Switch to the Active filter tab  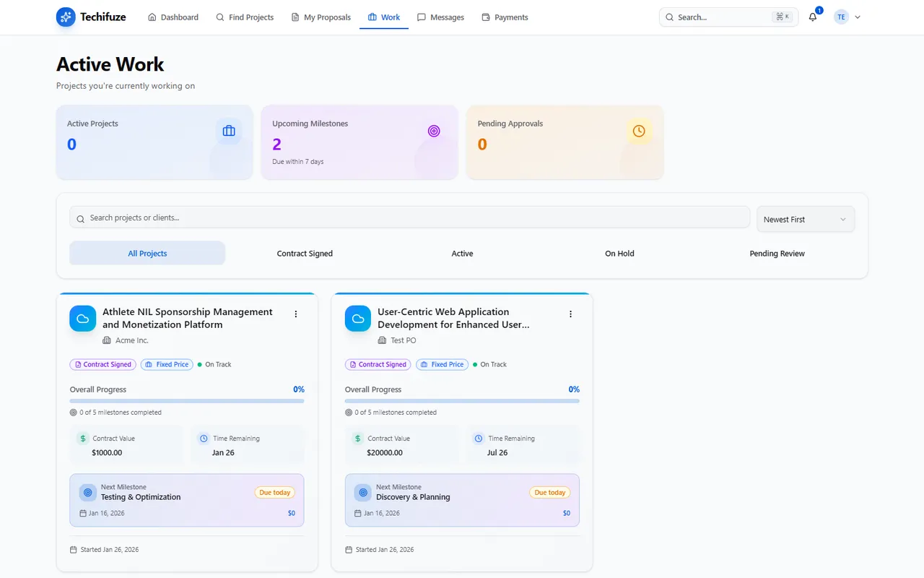click(x=462, y=254)
